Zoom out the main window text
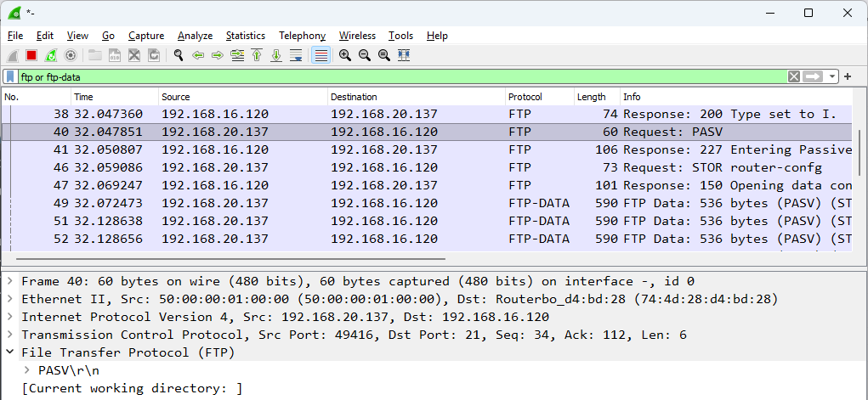This screenshot has height=400, width=868. [365, 55]
